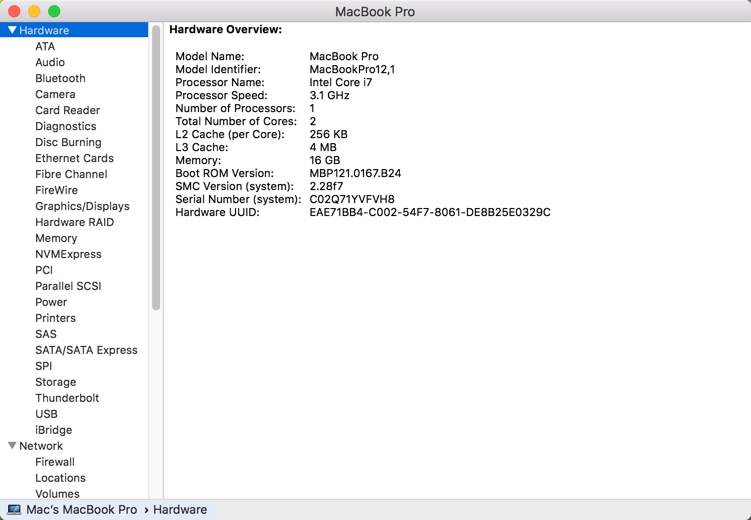Click the green zoom window button
751x520 pixels.
tap(54, 11)
